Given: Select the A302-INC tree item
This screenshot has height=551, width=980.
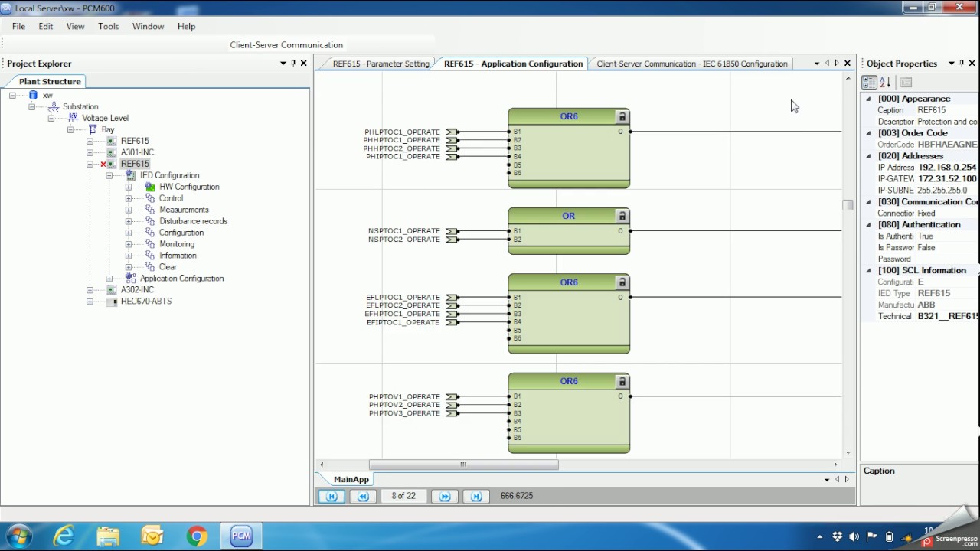Looking at the screenshot, I should pyautogui.click(x=137, y=290).
